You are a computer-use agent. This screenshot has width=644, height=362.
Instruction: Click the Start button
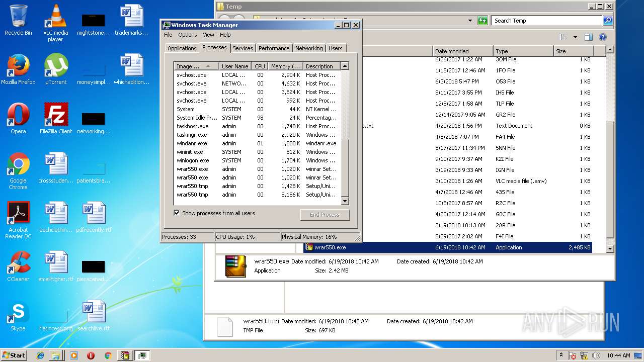pyautogui.click(x=14, y=355)
